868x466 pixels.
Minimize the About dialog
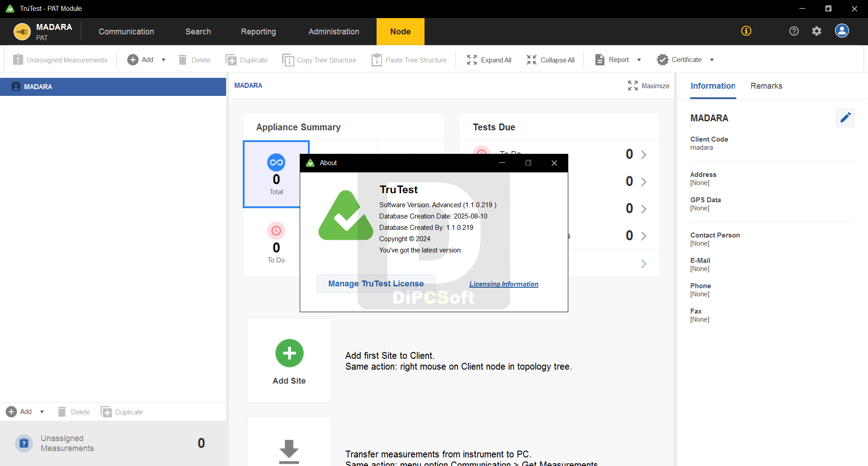coord(502,163)
